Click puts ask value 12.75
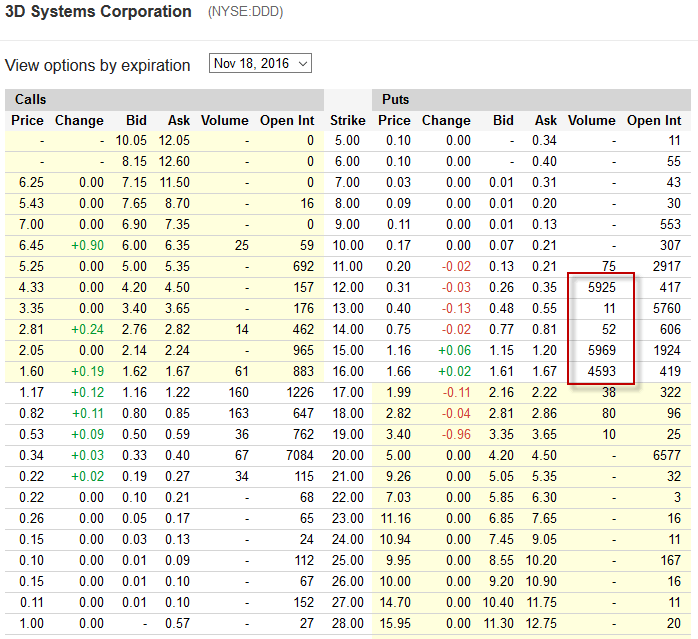The height and width of the screenshot is (639, 698). pyautogui.click(x=541, y=623)
